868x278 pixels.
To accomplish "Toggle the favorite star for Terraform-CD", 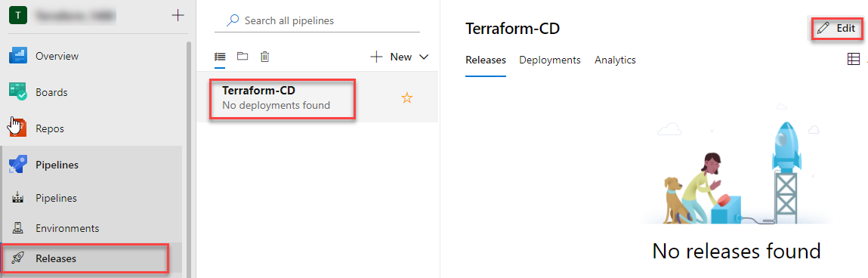I will (407, 98).
